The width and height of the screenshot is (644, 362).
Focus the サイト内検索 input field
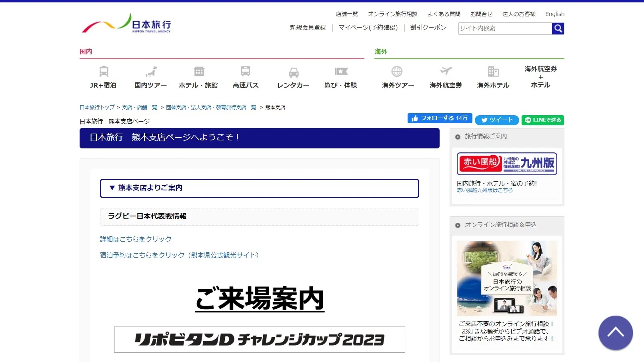[x=505, y=28]
